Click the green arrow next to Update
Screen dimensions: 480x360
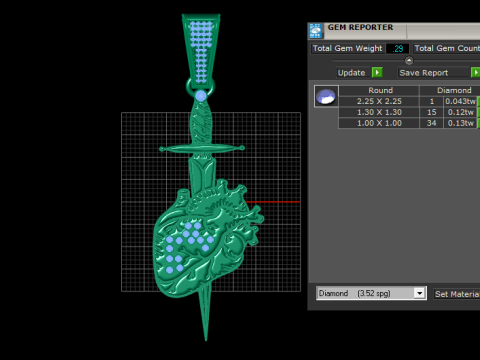tap(377, 72)
